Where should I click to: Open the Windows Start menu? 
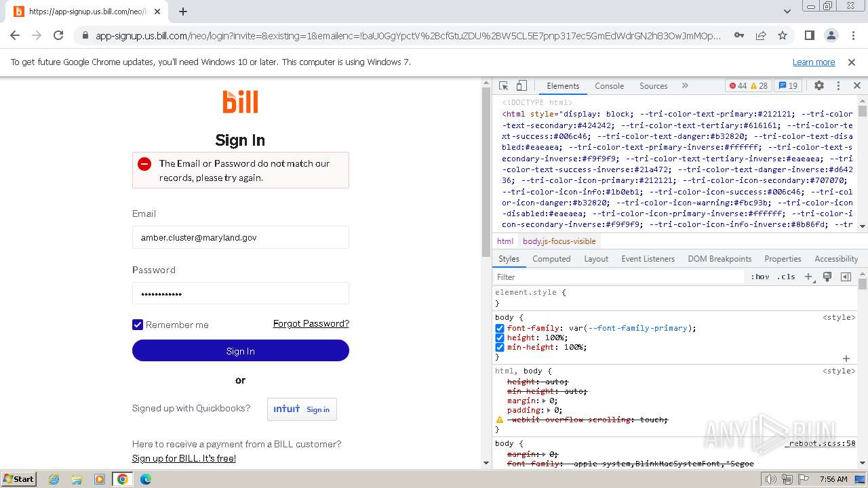19,479
